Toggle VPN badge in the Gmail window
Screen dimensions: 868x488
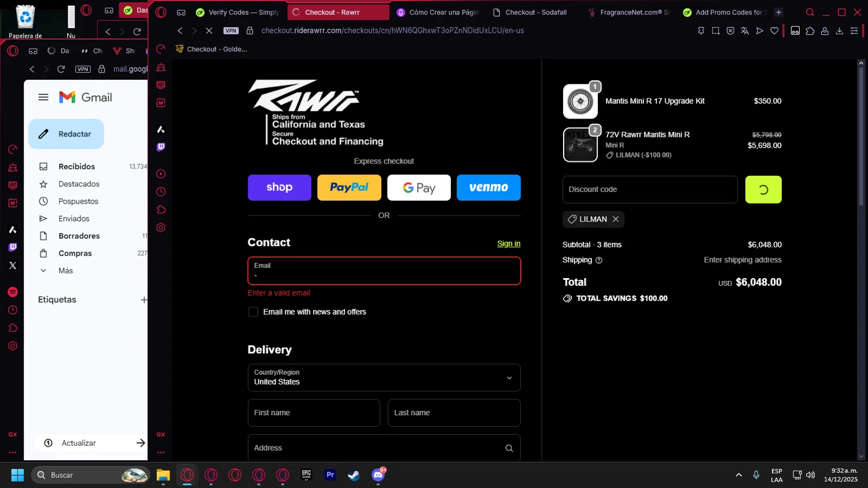click(83, 69)
